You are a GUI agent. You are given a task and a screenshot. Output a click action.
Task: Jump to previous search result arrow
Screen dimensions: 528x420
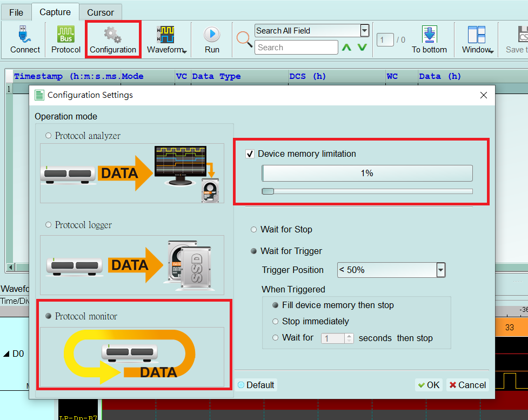346,48
